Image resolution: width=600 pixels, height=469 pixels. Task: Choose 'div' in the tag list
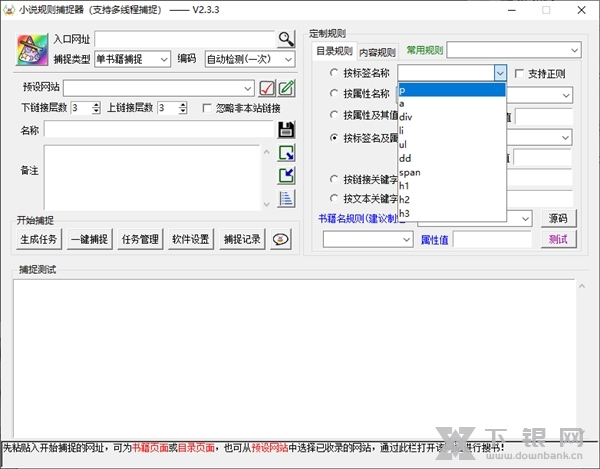452,117
